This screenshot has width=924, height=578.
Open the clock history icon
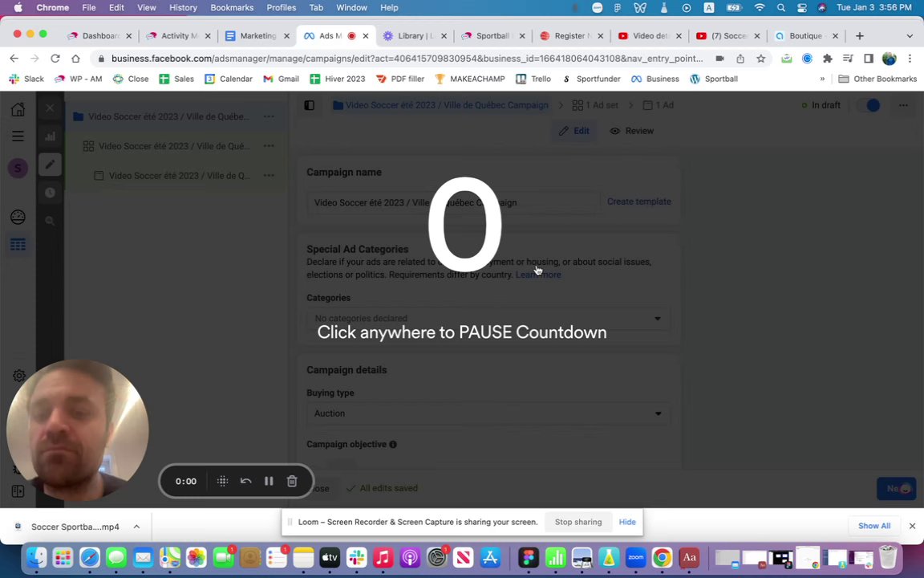click(x=50, y=193)
